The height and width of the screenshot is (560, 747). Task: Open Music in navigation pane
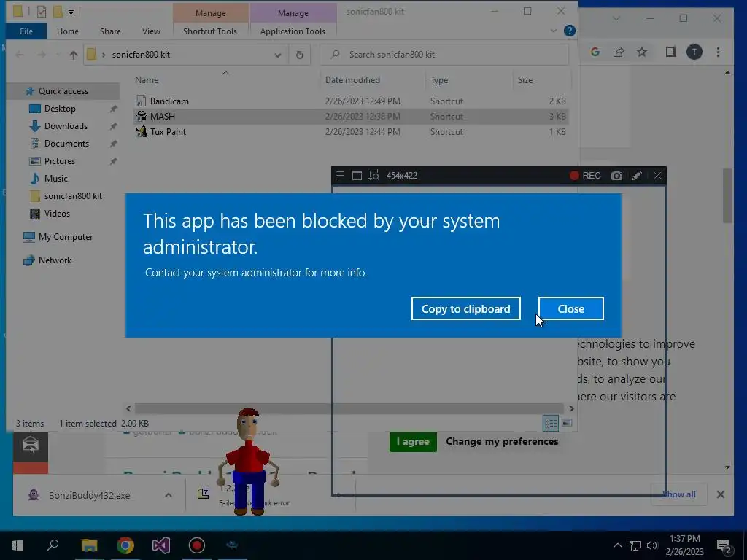55,179
